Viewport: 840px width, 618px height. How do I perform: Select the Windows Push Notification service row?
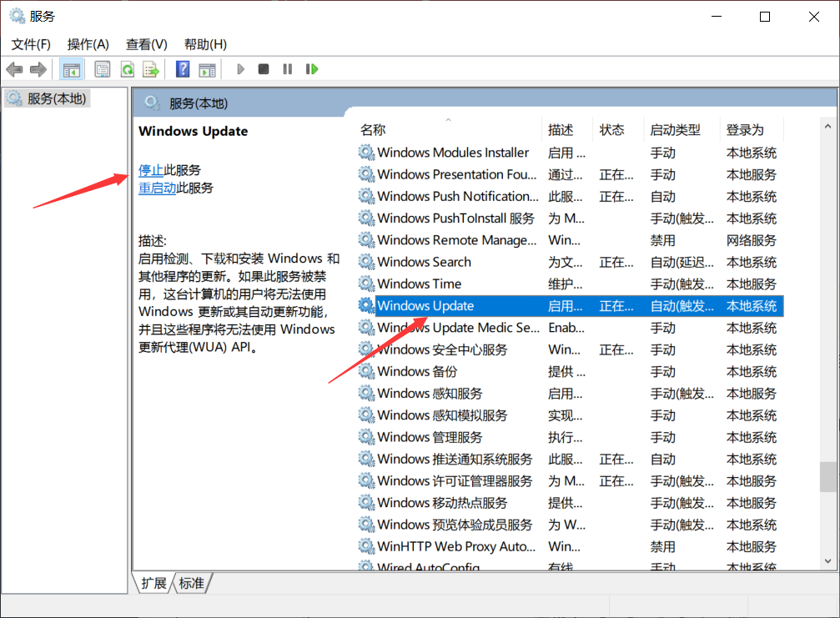(x=570, y=197)
